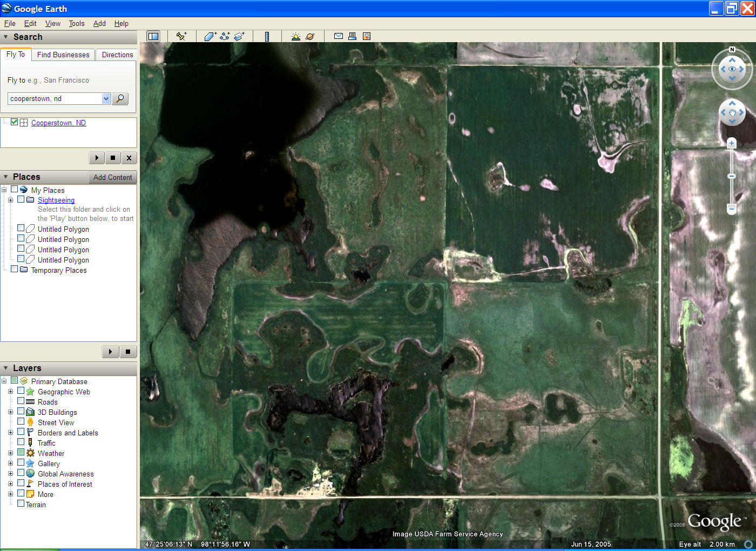Enable the 3D Buildings layer checkbox
The image size is (756, 551).
21,411
